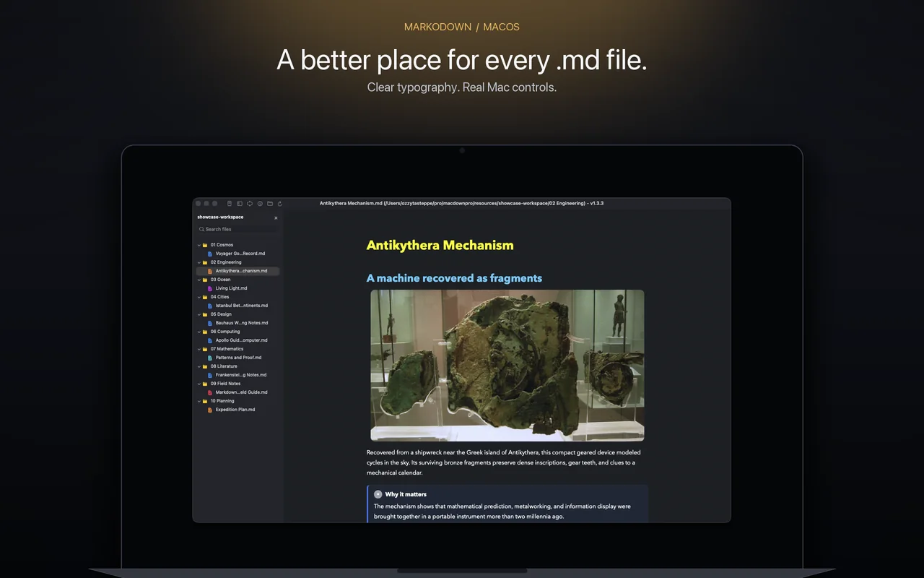Screen dimensions: 924x578
Task: Click the Antikythera Mechanism yellow heading
Action: click(440, 245)
